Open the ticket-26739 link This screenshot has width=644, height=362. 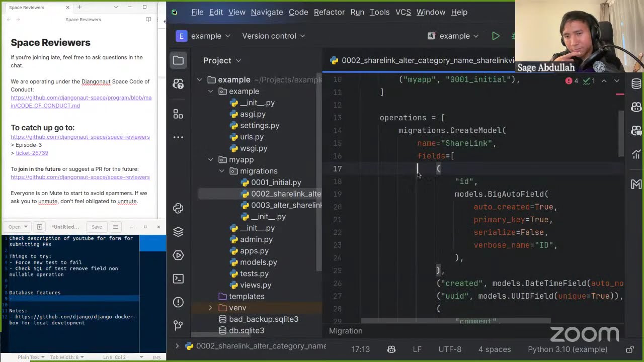point(32,153)
